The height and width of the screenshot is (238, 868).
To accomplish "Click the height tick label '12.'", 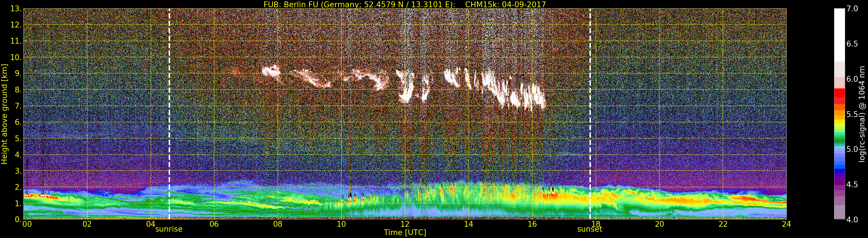I will click(16, 25).
